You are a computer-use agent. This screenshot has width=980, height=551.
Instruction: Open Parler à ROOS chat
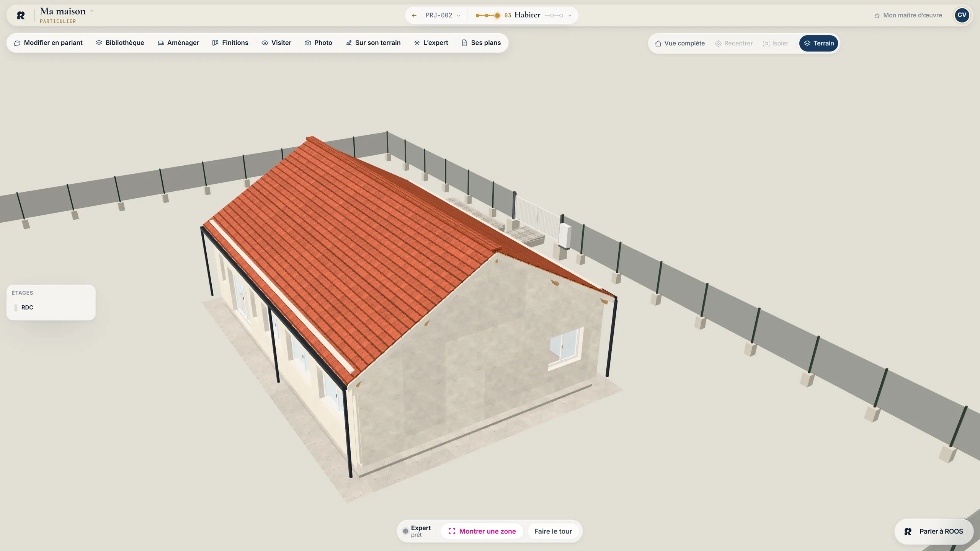point(934,531)
